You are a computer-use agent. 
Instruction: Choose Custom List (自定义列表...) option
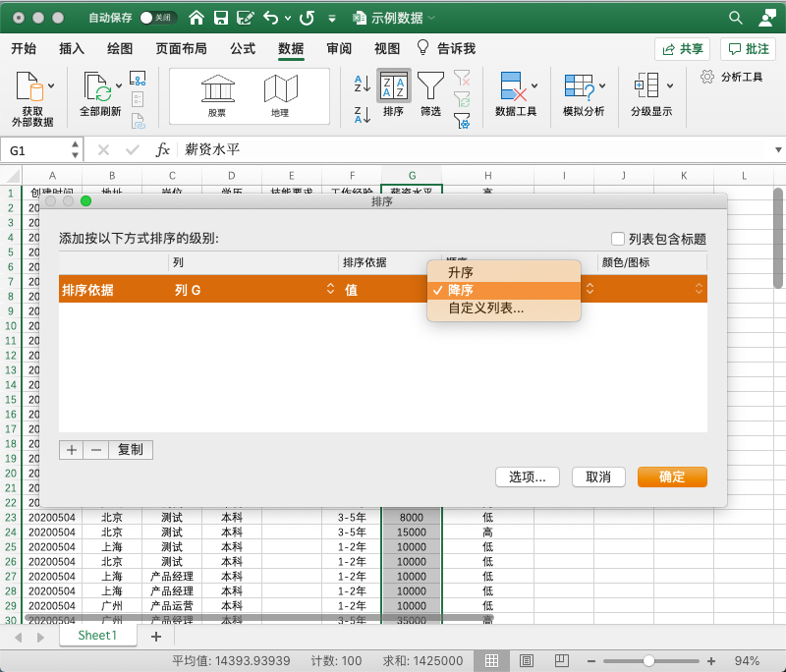tap(485, 308)
